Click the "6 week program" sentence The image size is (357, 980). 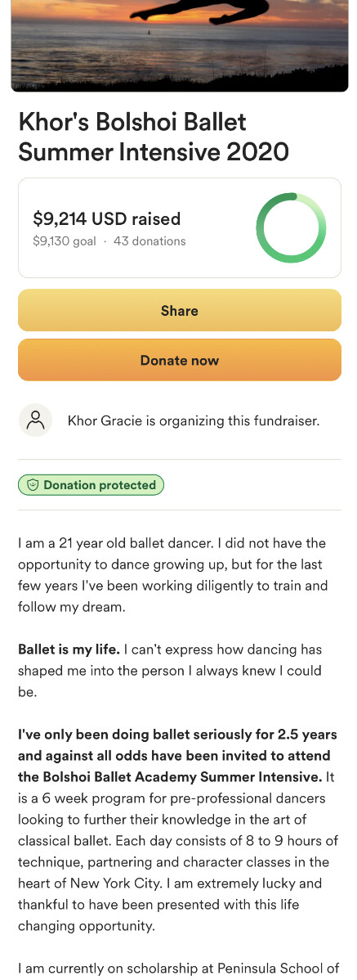pos(178,809)
